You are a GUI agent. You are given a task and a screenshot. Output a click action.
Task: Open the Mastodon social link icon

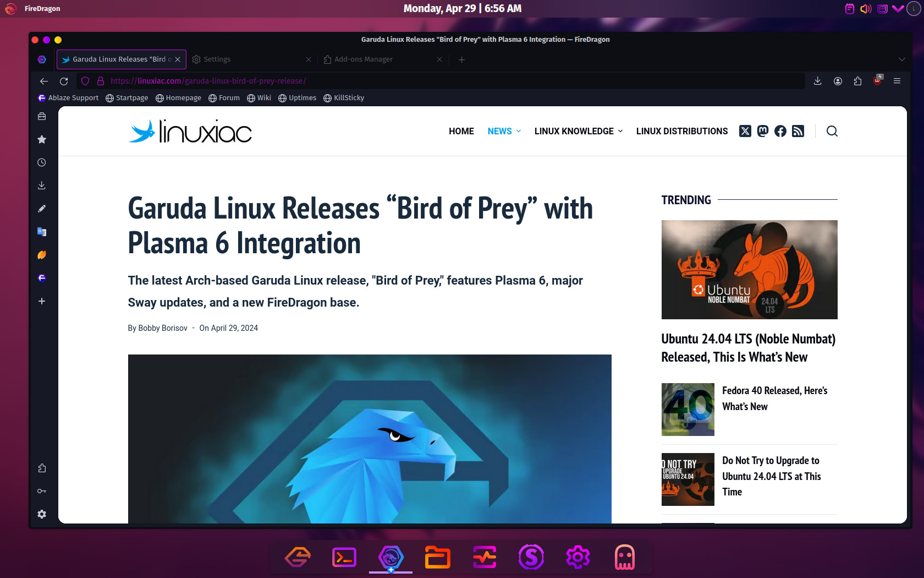(x=762, y=131)
